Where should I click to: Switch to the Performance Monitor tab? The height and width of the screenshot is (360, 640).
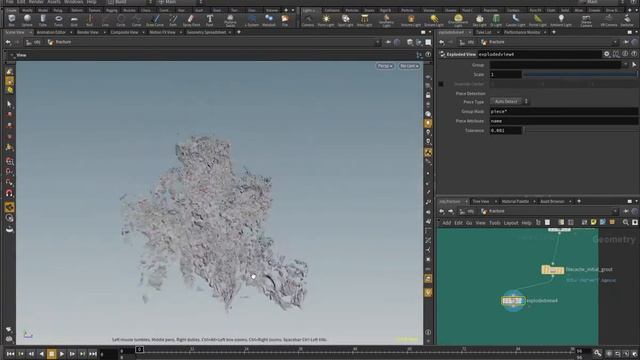click(x=522, y=32)
